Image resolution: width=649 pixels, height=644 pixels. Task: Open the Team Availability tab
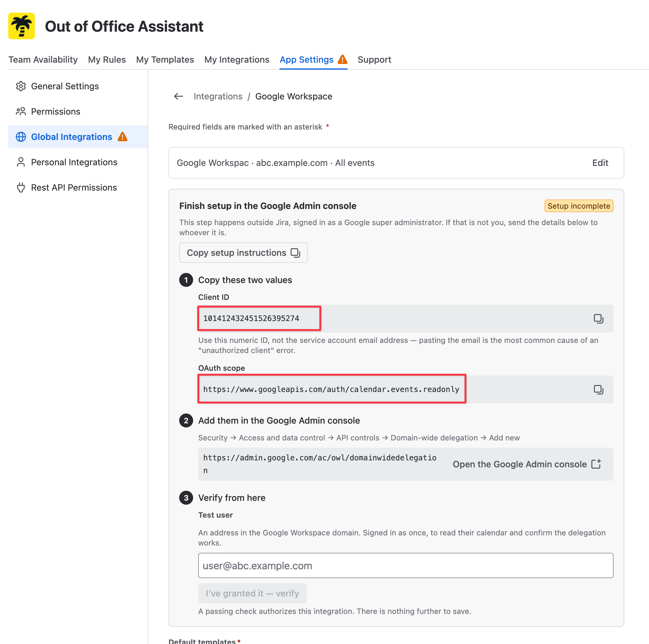(43, 60)
